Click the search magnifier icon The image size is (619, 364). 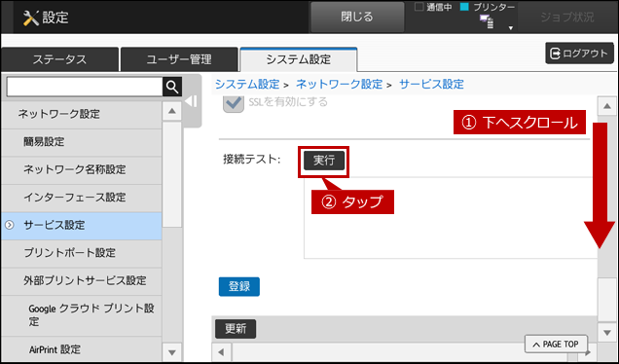coord(172,87)
